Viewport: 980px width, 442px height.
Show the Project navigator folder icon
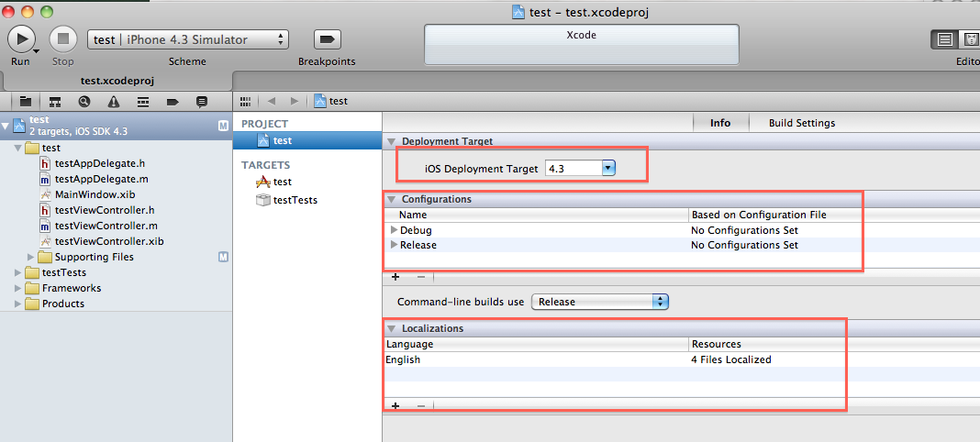26,101
